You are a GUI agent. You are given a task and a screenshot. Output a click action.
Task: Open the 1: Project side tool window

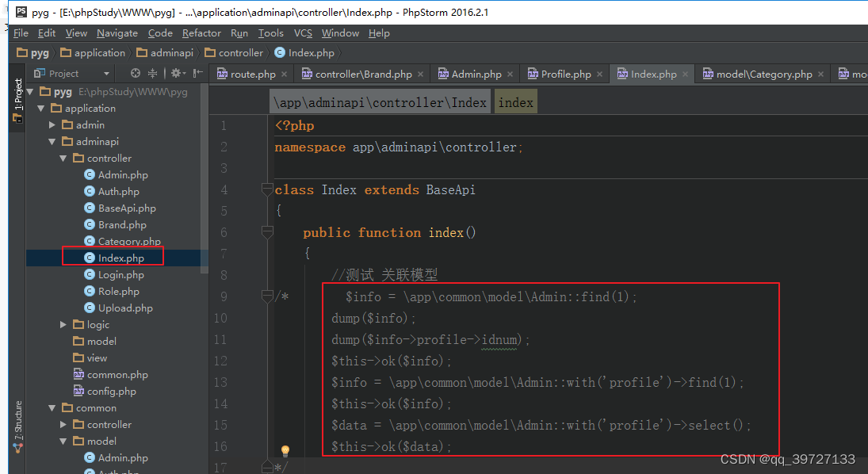(17, 100)
